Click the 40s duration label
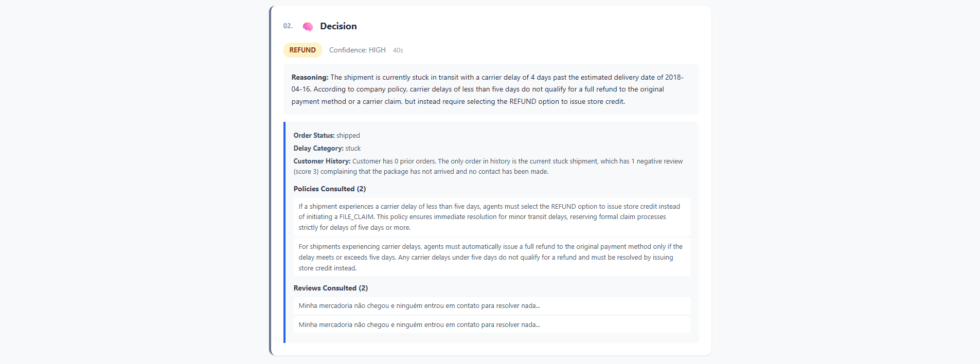The image size is (980, 364). pos(398,50)
